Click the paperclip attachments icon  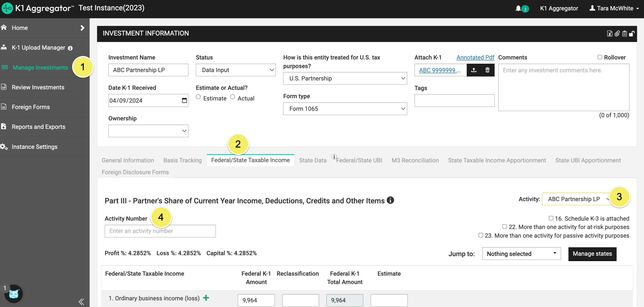click(617, 34)
